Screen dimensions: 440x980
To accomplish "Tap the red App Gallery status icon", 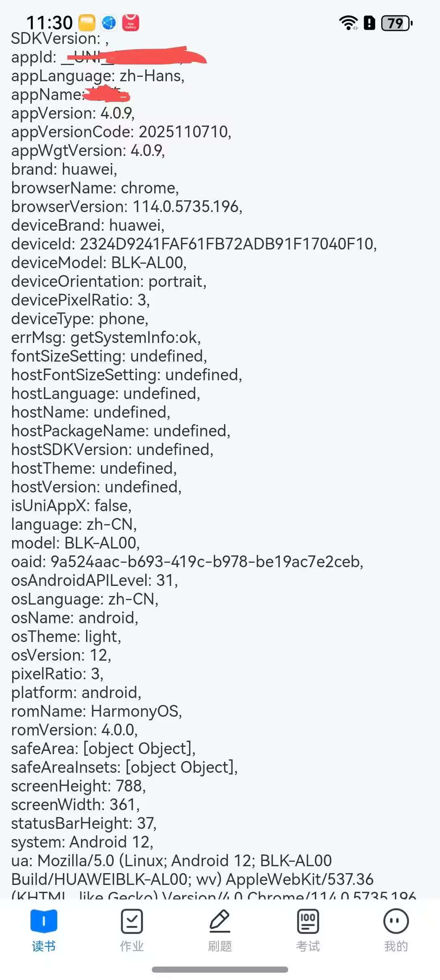I will coord(131,23).
